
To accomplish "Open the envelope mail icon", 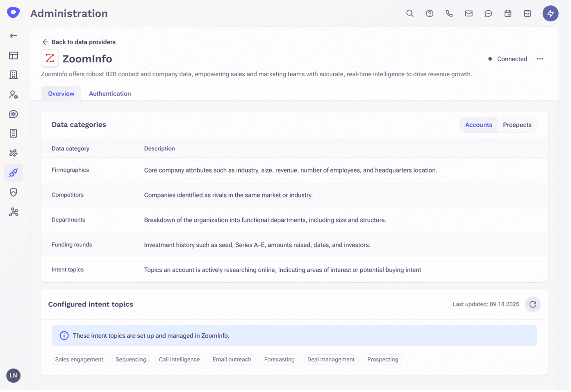I will [x=469, y=13].
